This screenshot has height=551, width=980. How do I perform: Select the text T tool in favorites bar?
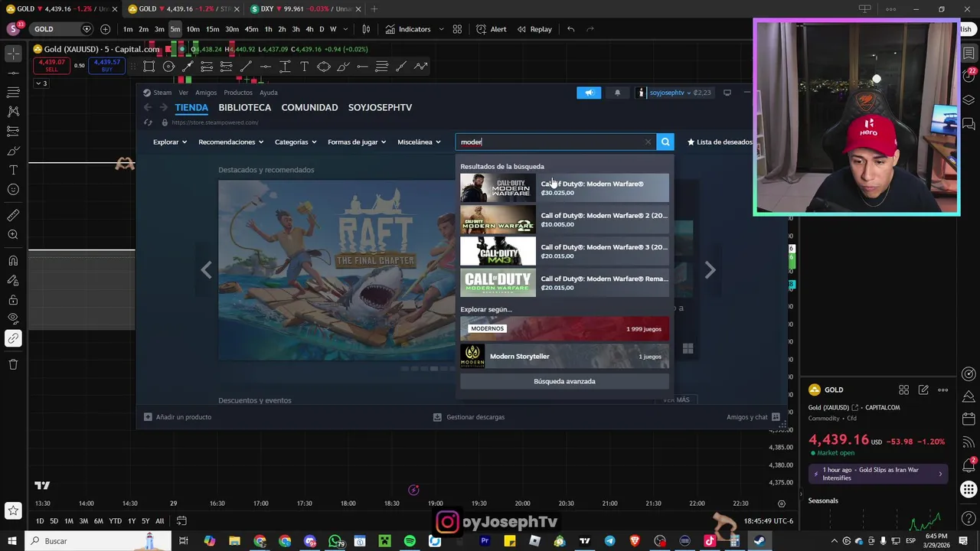pyautogui.click(x=304, y=67)
